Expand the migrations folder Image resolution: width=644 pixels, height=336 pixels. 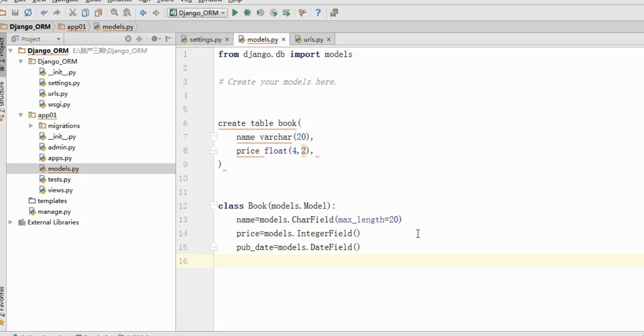(31, 126)
